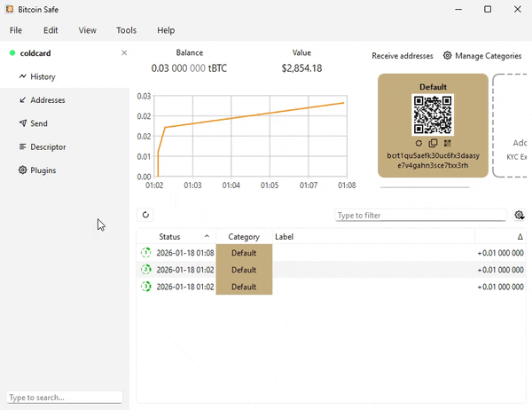
Task: Click the Default receive QR code
Action: click(433, 114)
